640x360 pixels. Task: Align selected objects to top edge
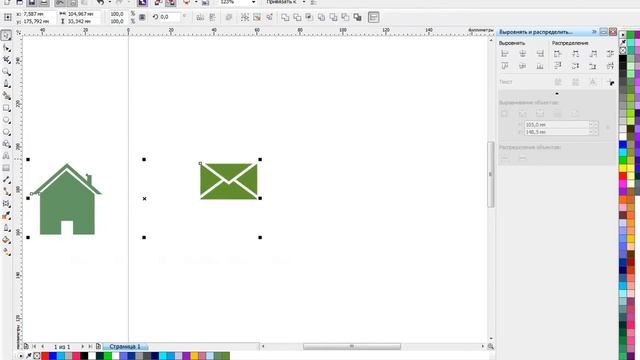(505, 66)
